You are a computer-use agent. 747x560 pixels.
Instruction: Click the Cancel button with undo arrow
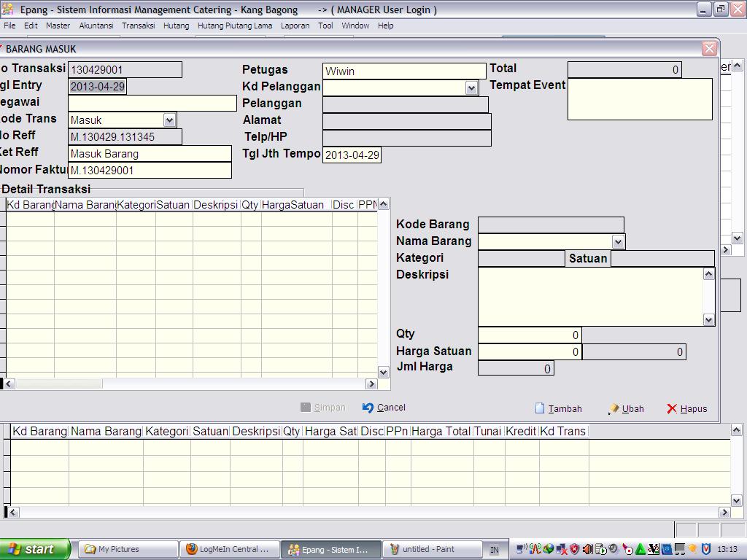[384, 408]
